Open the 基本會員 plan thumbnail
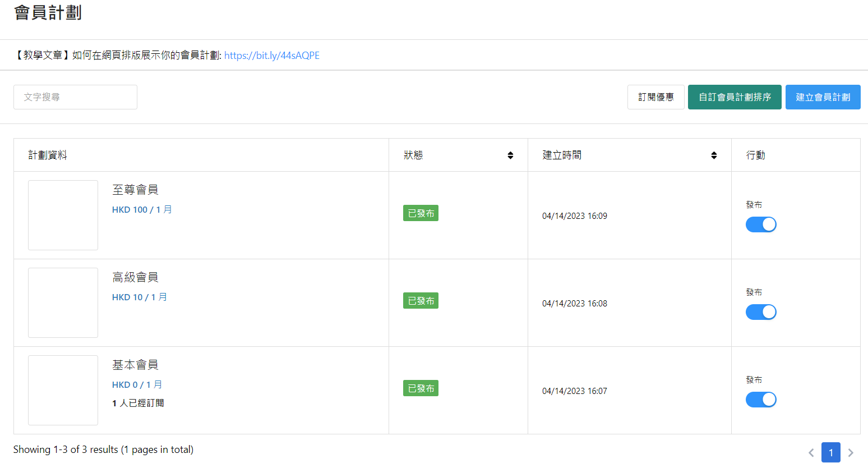Image resolution: width=868 pixels, height=463 pixels. (x=63, y=390)
